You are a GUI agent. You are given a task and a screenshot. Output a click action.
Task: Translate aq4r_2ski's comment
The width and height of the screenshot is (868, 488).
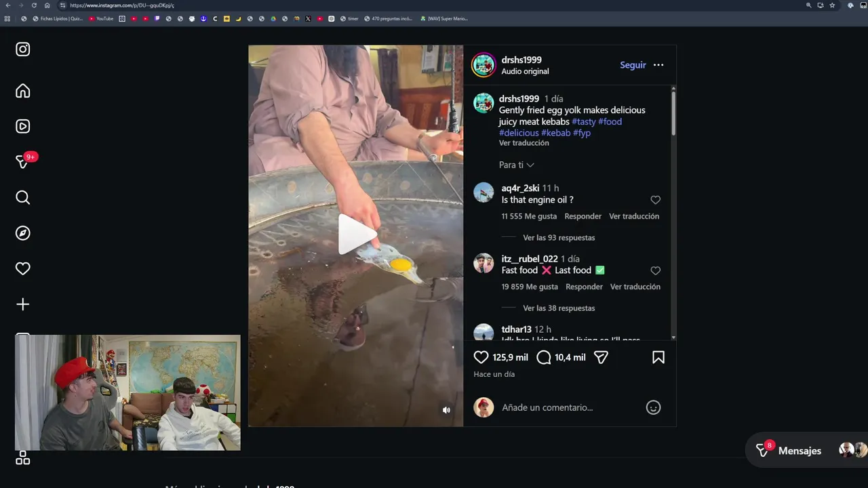(x=634, y=216)
